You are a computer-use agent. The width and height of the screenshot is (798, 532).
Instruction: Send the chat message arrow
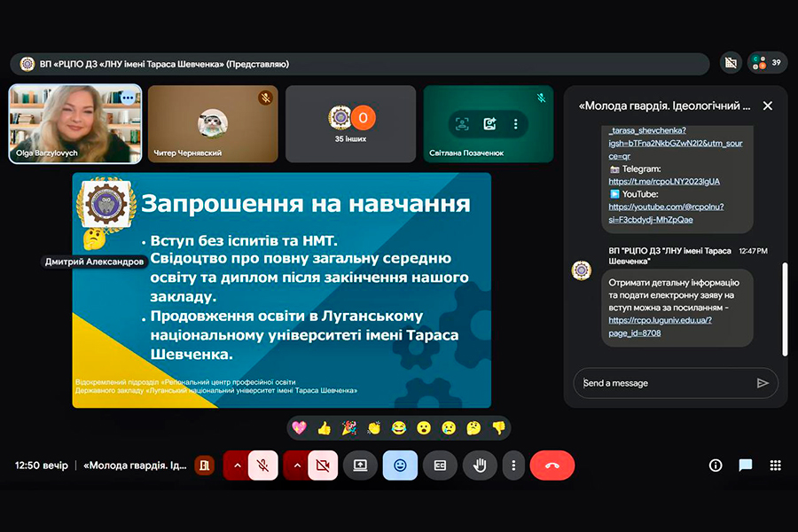(x=763, y=383)
